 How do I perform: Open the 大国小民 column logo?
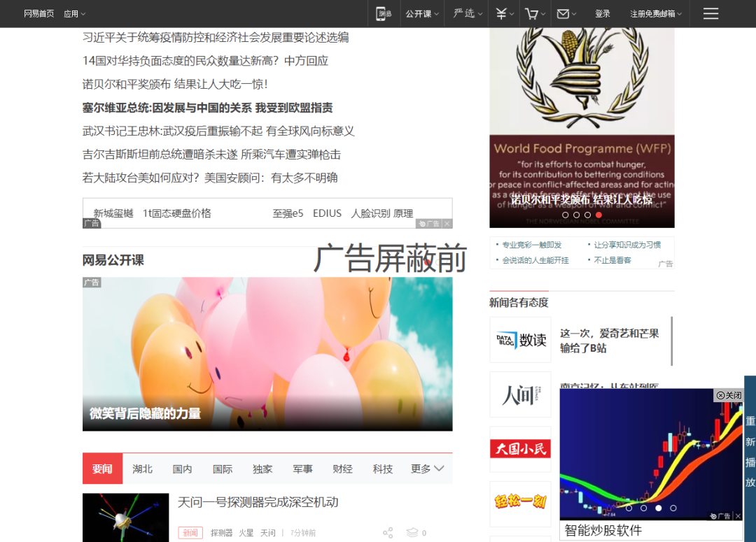pyautogui.click(x=520, y=449)
